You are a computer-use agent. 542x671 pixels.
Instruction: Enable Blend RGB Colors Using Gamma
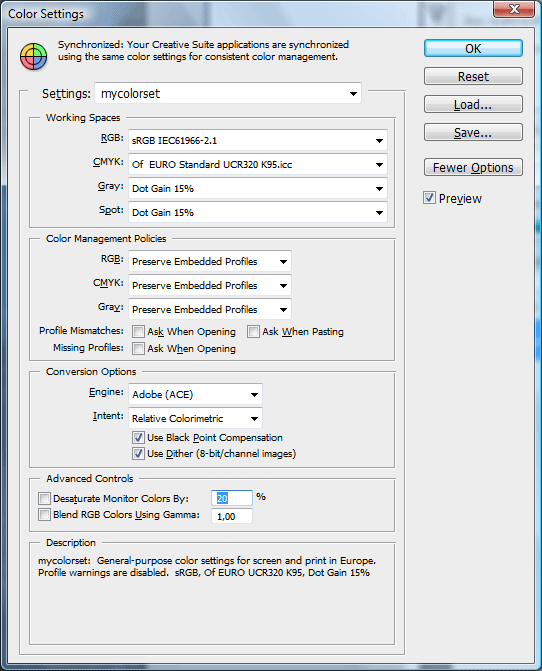point(44,514)
